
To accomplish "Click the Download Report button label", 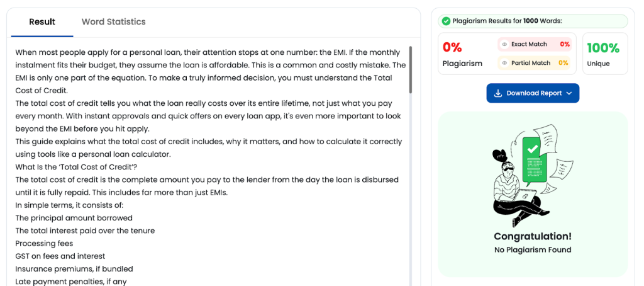I will pyautogui.click(x=534, y=93).
